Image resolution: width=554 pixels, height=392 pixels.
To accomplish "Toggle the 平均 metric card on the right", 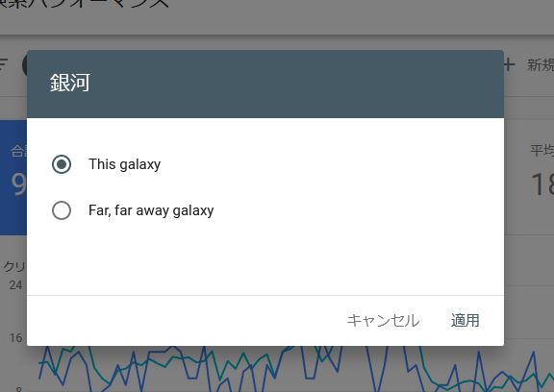I will coord(529,177).
